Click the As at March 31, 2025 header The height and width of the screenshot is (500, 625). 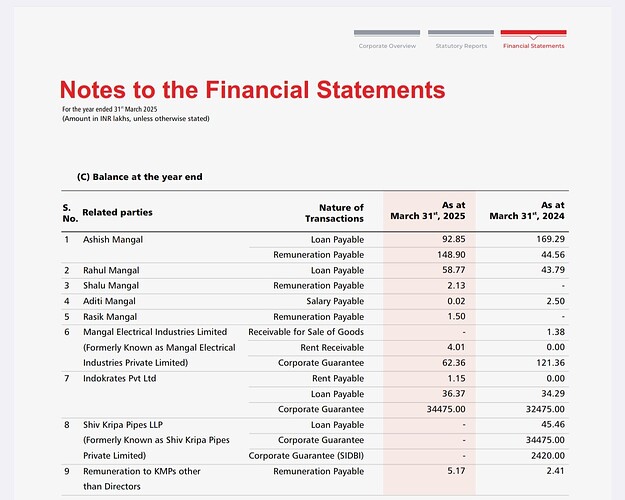427,211
